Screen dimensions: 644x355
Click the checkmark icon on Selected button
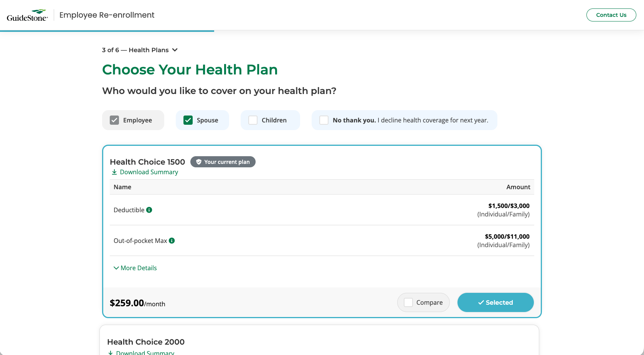481,302
